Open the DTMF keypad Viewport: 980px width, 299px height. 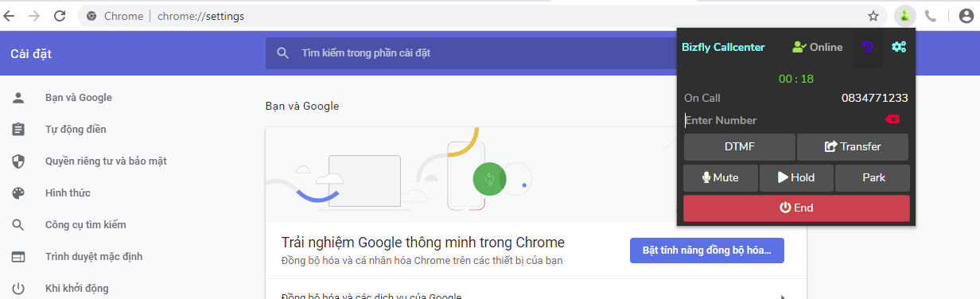739,146
